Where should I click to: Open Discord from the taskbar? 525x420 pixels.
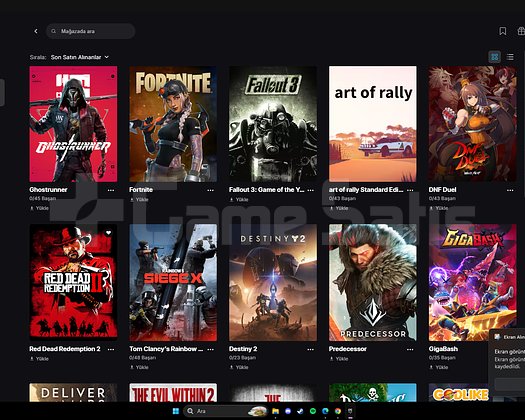click(x=288, y=411)
